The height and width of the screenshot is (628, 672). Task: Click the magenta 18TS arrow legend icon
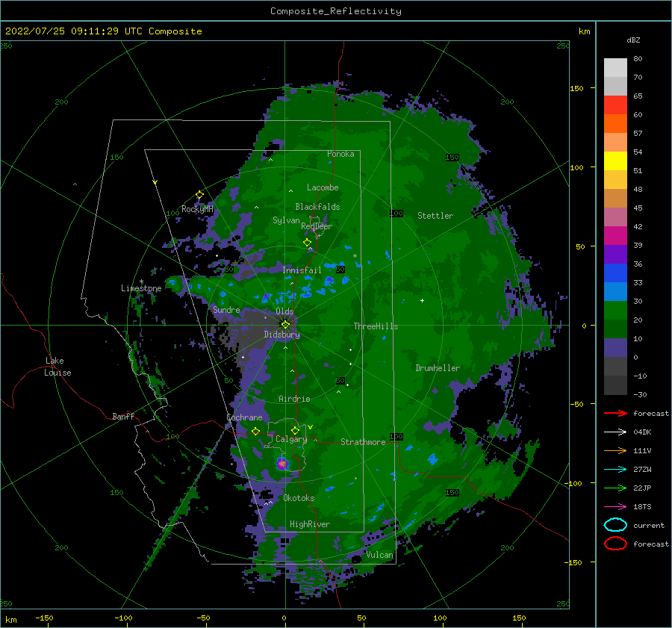(x=615, y=507)
